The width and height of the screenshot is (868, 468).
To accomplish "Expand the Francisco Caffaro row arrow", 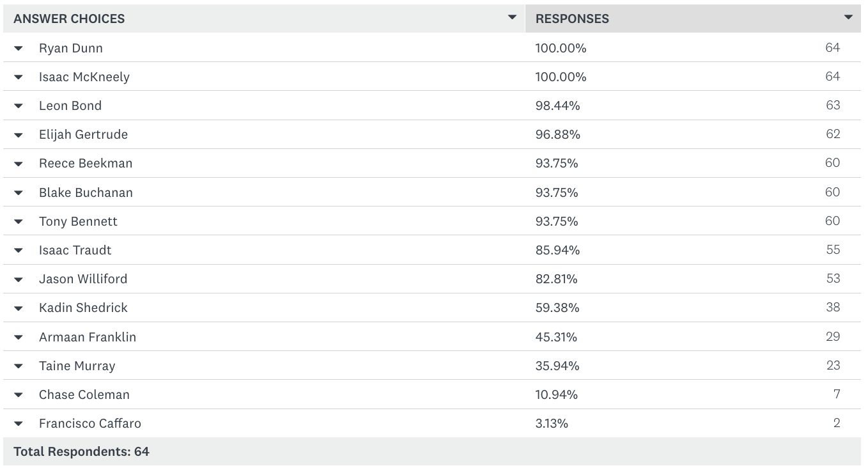I will tap(19, 424).
